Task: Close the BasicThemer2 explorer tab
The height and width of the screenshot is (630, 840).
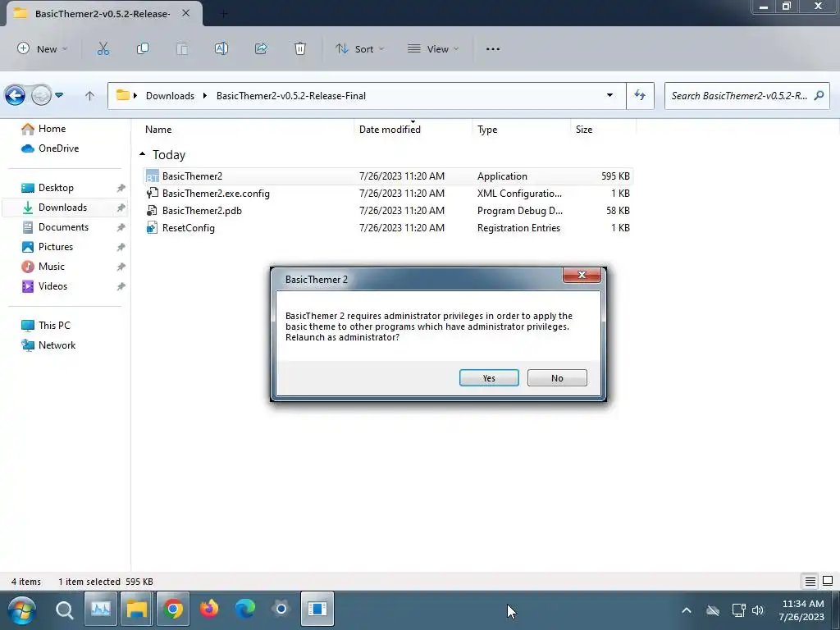Action: (186, 13)
